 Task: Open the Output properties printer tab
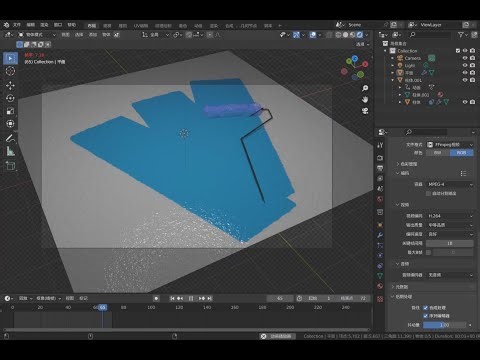click(380, 168)
